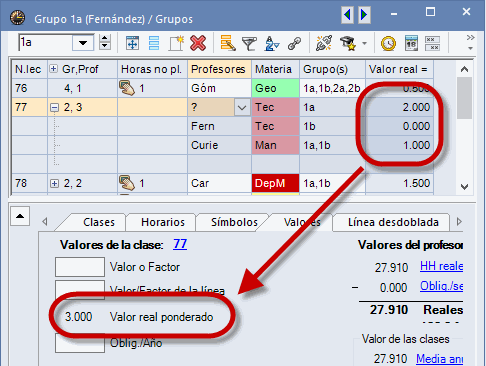This screenshot has height=366, width=486.
Task: Open the Media anual link
Action: coord(440,359)
